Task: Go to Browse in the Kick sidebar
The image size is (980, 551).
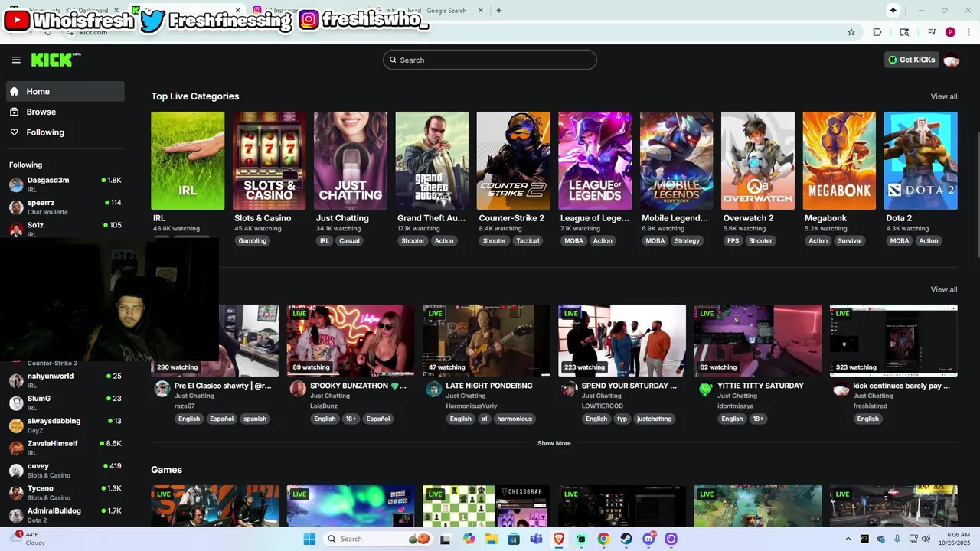Action: (x=65, y=112)
